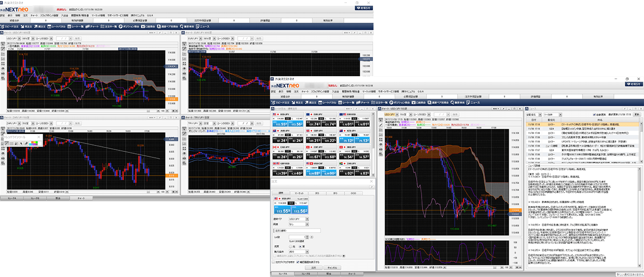Open the 執行条件 dropdown in order dialog

[x=299, y=252]
